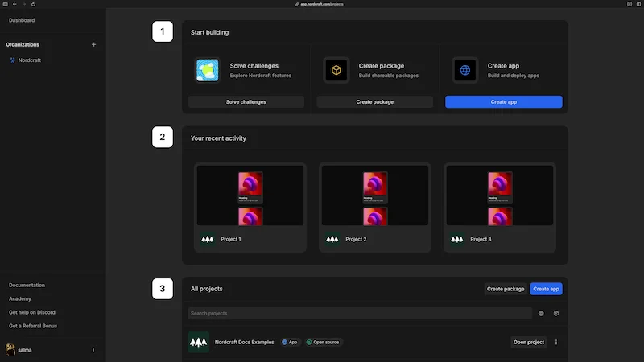
Task: Open project Nordcraft Docs Examples
Action: (x=529, y=343)
